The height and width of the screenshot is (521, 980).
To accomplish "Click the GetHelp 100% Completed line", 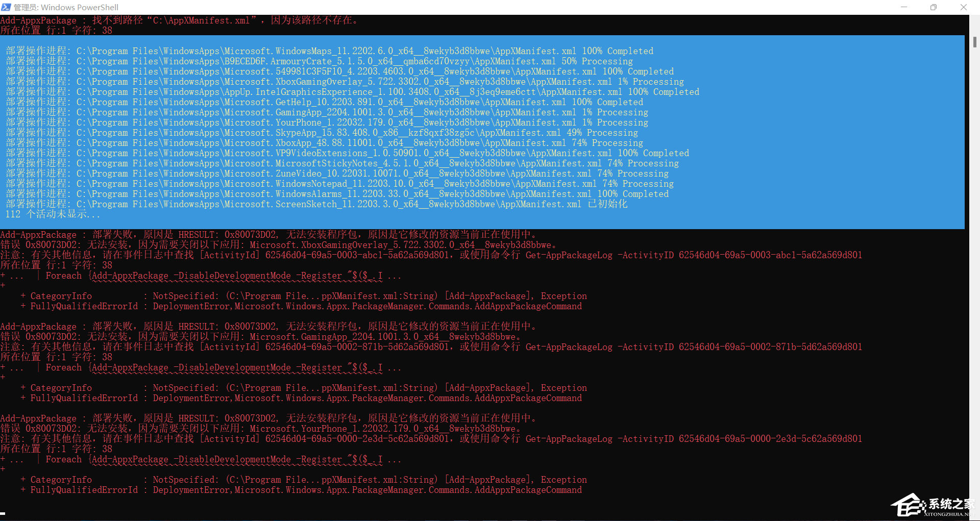I will pos(325,102).
